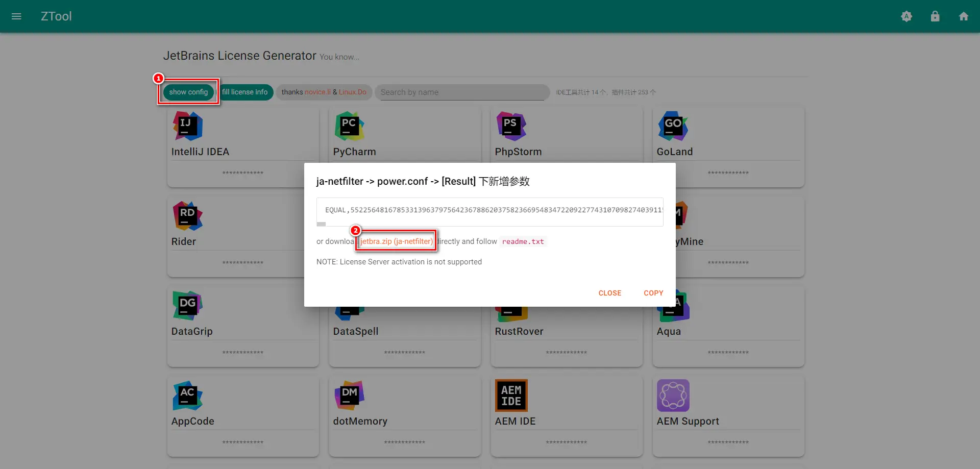The width and height of the screenshot is (980, 469).
Task: Click the DataSpell card title
Action: [x=356, y=331]
